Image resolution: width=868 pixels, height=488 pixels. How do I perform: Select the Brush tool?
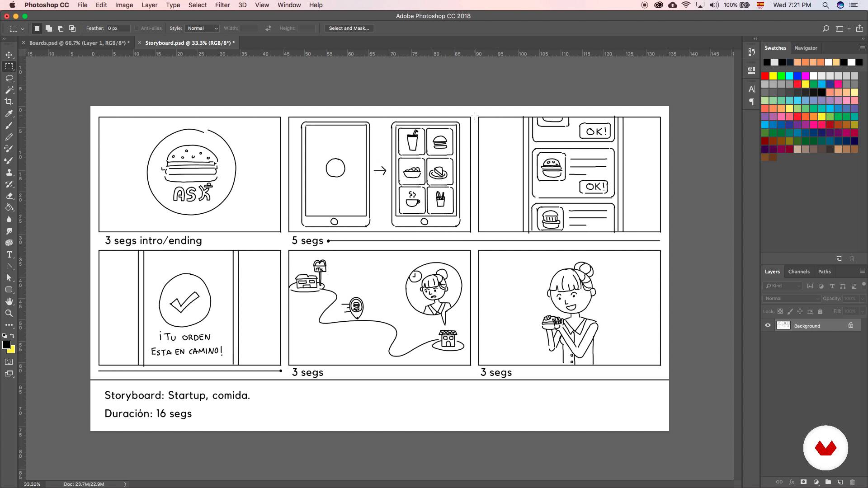(x=9, y=125)
